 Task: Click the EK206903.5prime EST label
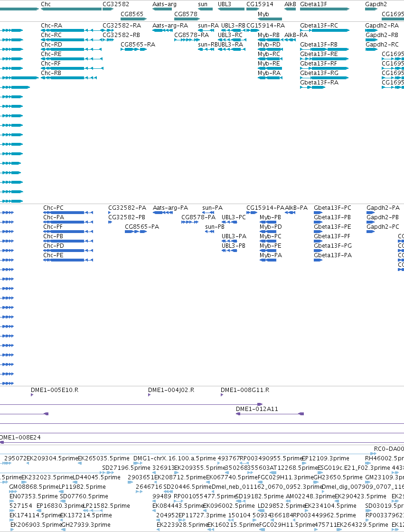point(36,525)
